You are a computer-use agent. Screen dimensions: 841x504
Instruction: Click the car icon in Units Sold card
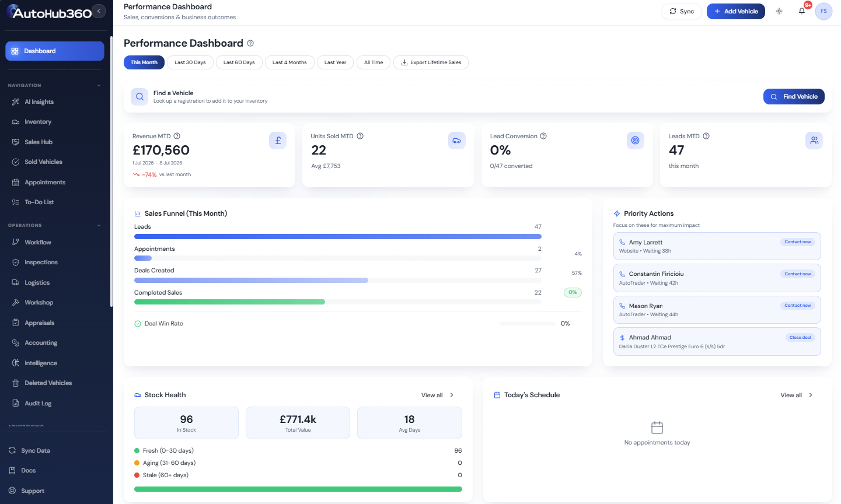(x=457, y=141)
